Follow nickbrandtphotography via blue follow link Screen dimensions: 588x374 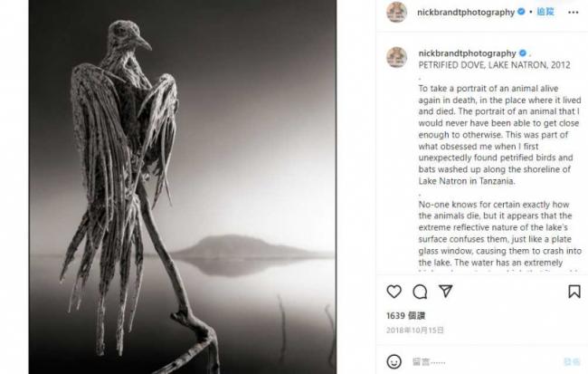pyautogui.click(x=545, y=12)
